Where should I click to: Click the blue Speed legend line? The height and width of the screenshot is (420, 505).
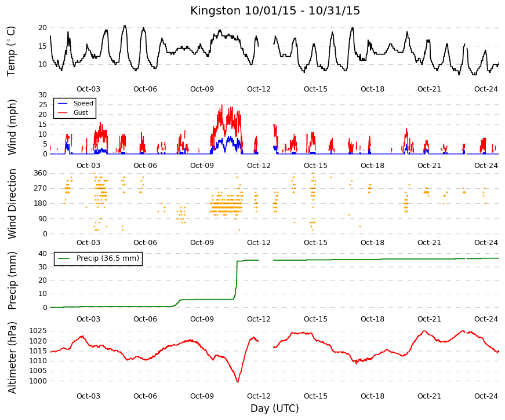point(63,103)
